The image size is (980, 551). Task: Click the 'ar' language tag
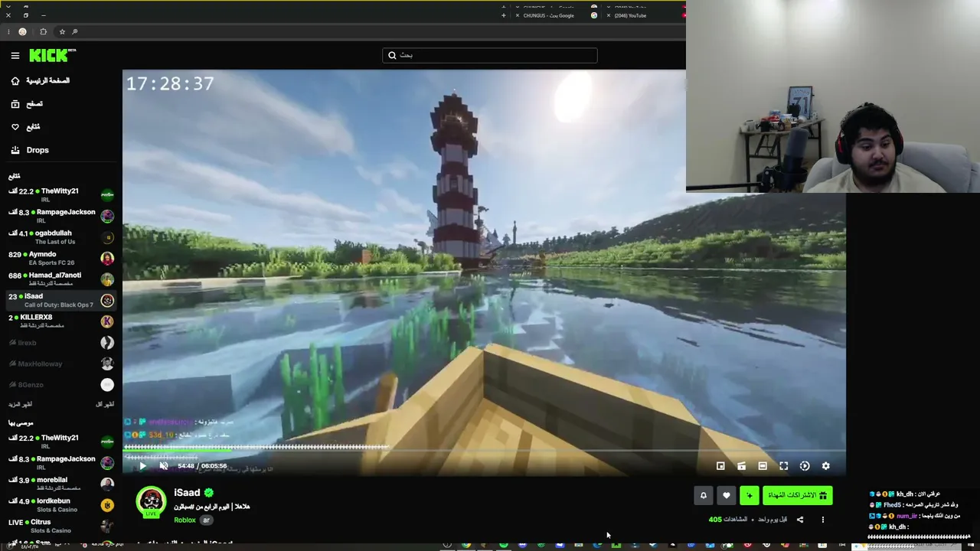(x=206, y=520)
